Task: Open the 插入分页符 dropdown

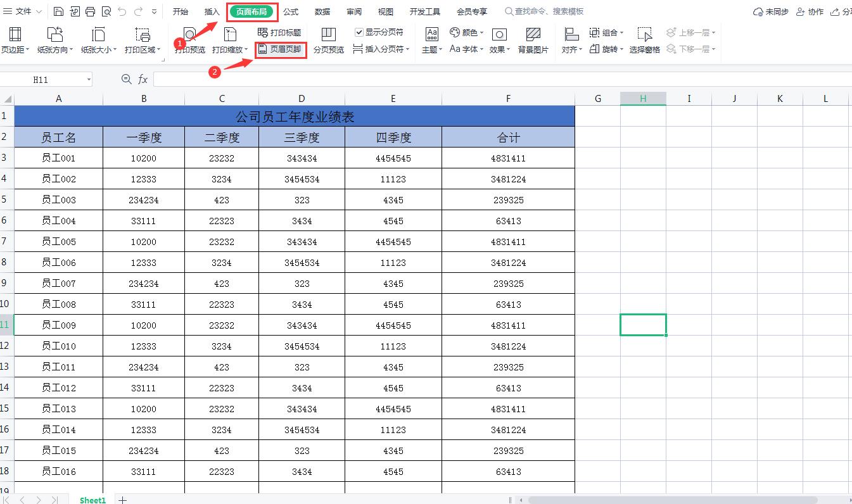Action: (x=381, y=49)
